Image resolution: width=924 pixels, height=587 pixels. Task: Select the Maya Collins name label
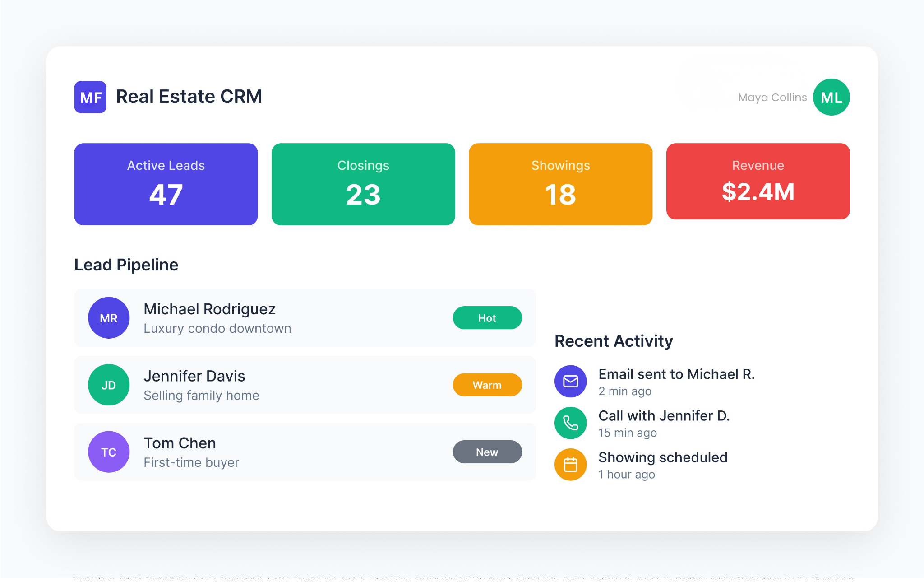point(772,97)
